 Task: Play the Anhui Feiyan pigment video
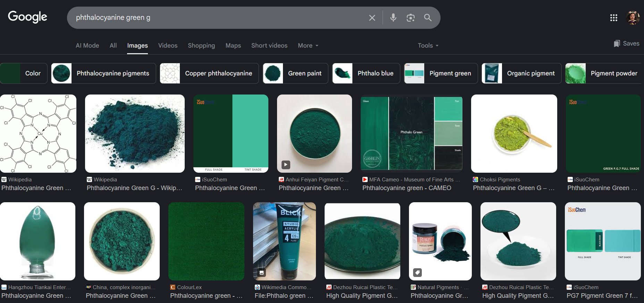point(286,165)
